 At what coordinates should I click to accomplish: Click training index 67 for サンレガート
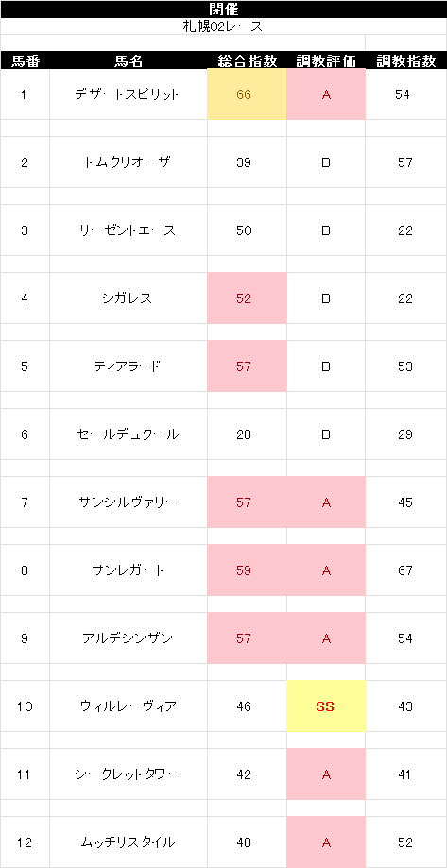point(406,570)
